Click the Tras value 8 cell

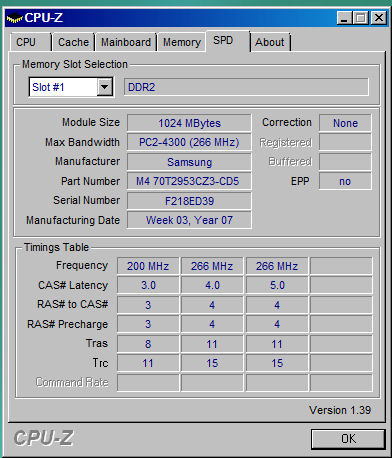tap(148, 344)
